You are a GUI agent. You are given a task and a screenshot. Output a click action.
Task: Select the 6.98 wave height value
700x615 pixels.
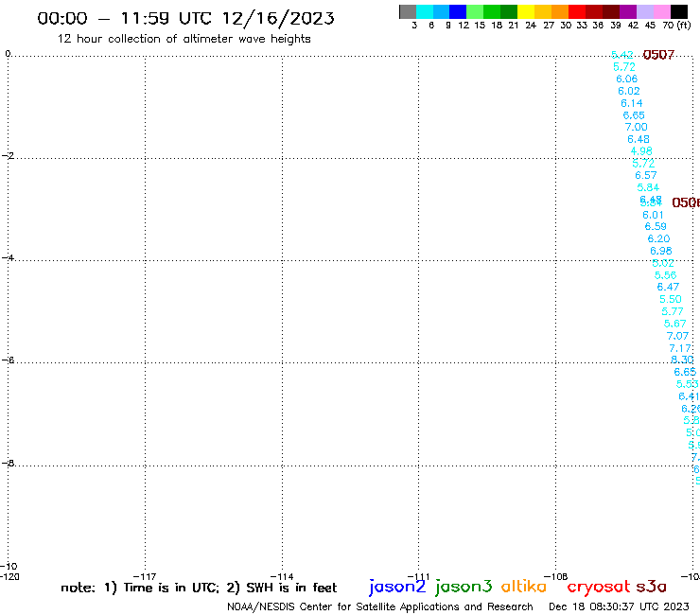(x=661, y=251)
